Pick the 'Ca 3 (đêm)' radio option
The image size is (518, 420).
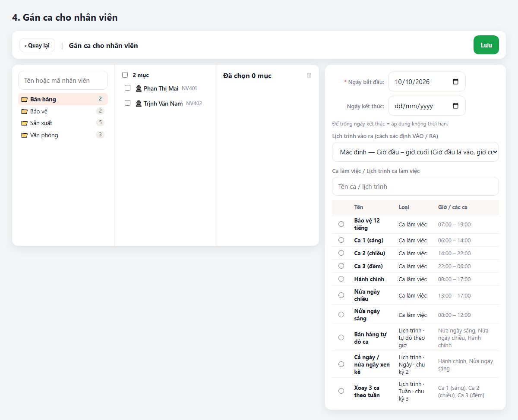(x=341, y=266)
